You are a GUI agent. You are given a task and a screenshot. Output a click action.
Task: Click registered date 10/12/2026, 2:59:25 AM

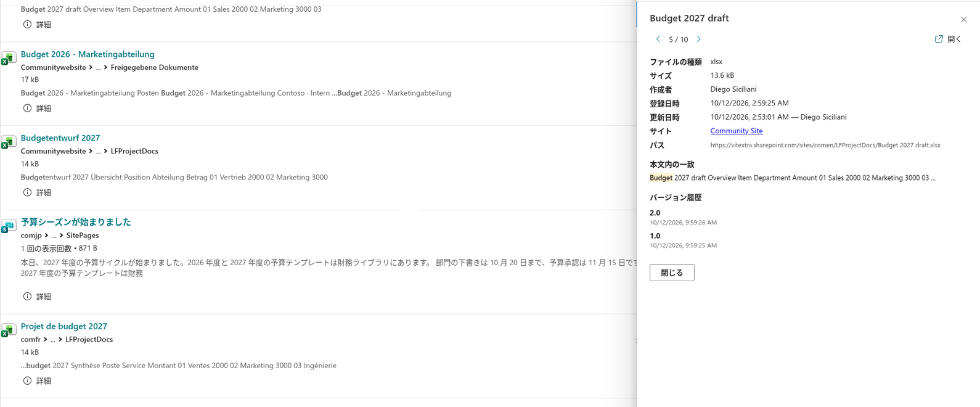(749, 103)
